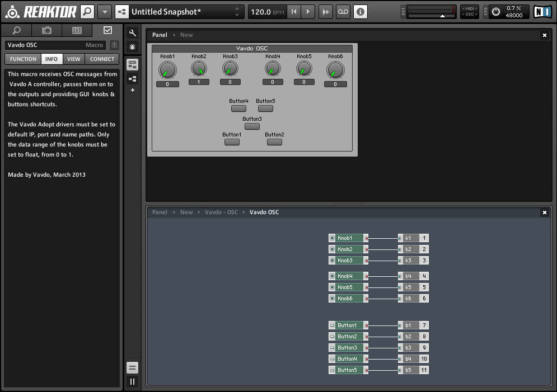Toggle Button4 on the panel
Viewport: 557px width, 392px height.
coord(238,108)
